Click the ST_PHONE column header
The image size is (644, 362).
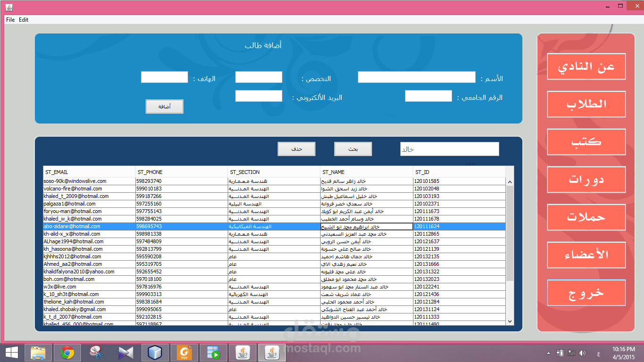coord(182,172)
